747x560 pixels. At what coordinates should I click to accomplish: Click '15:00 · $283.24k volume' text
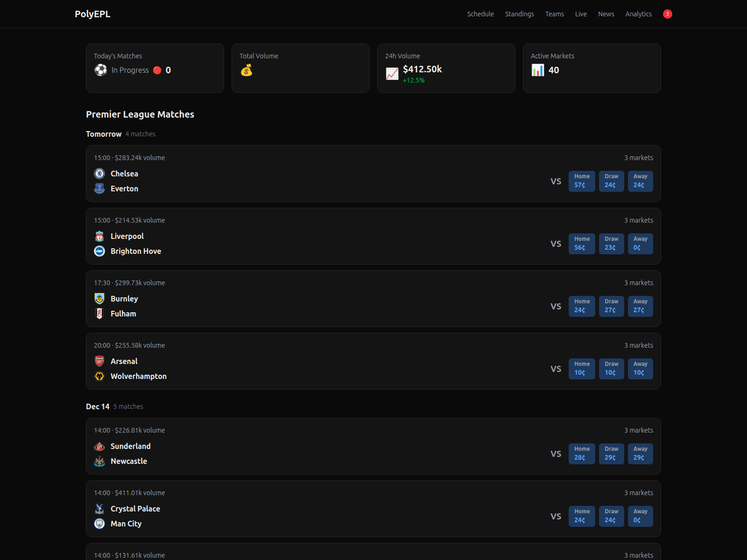129,158
